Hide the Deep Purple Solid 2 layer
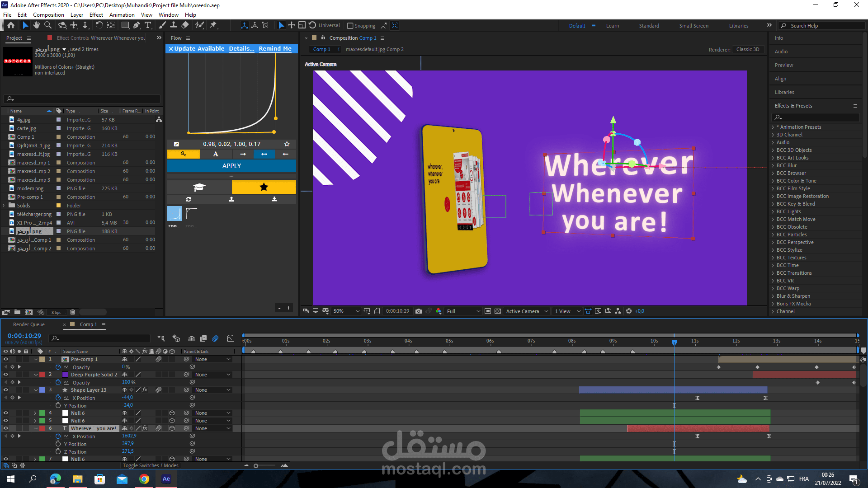 6,375
